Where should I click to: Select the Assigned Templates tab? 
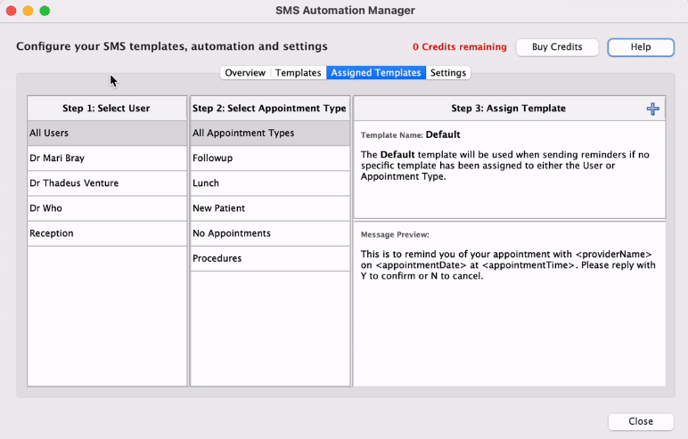(376, 73)
